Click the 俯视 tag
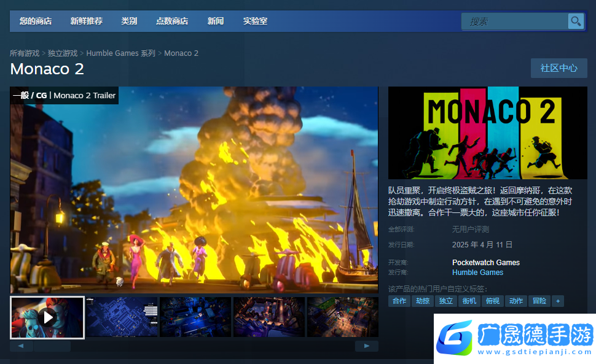This screenshot has height=364, width=596. pyautogui.click(x=493, y=301)
